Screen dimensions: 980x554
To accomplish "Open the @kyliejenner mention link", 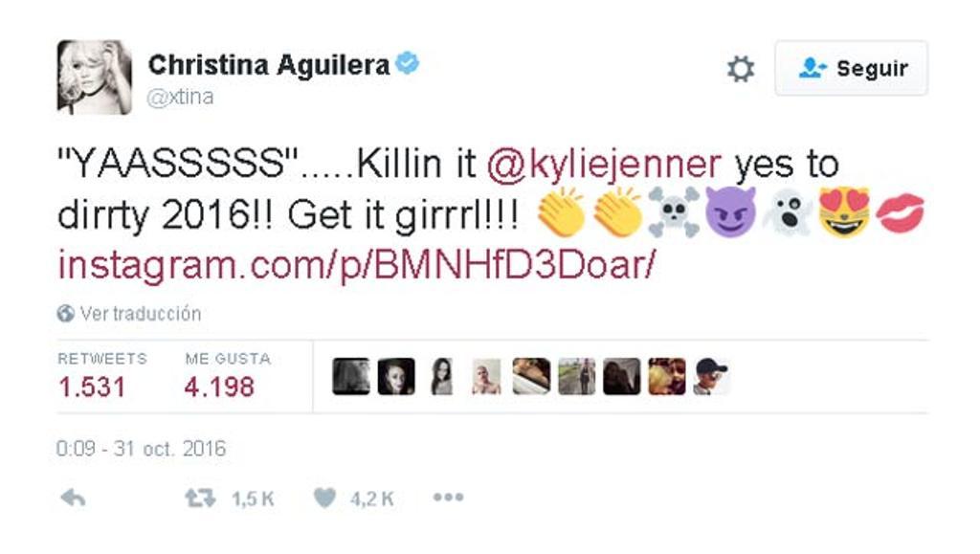I will tap(604, 165).
